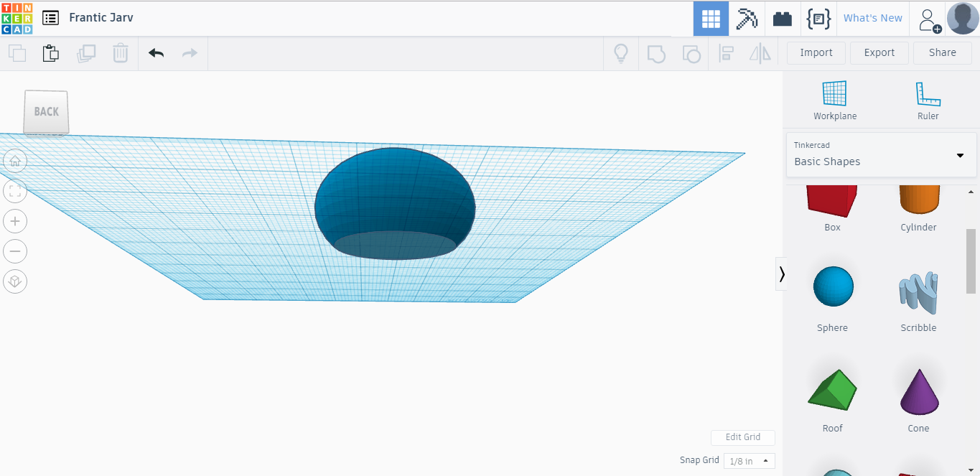Viewport: 980px width, 476px height.
Task: Click the Zoom out button
Action: tap(15, 251)
